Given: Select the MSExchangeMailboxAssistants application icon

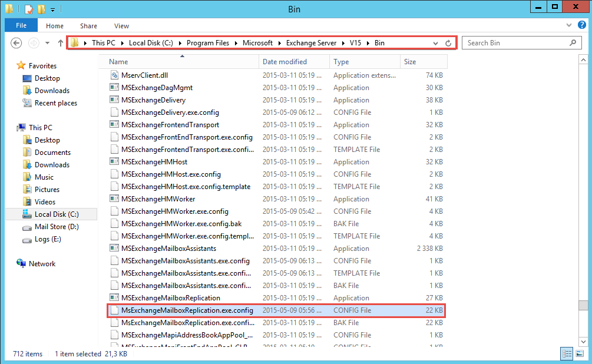Looking at the screenshot, I should coord(114,249).
